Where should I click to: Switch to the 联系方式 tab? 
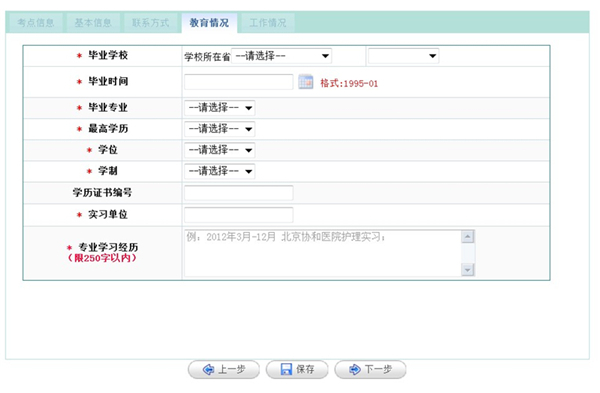(x=150, y=23)
